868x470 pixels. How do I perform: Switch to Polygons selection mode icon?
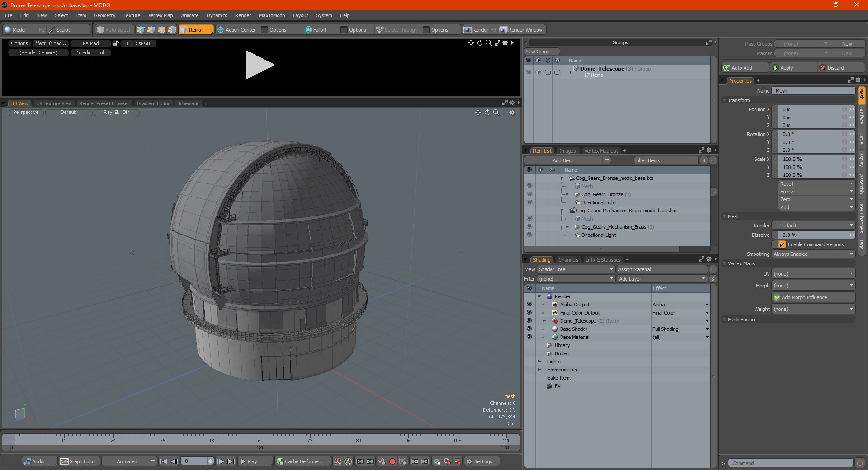point(161,30)
